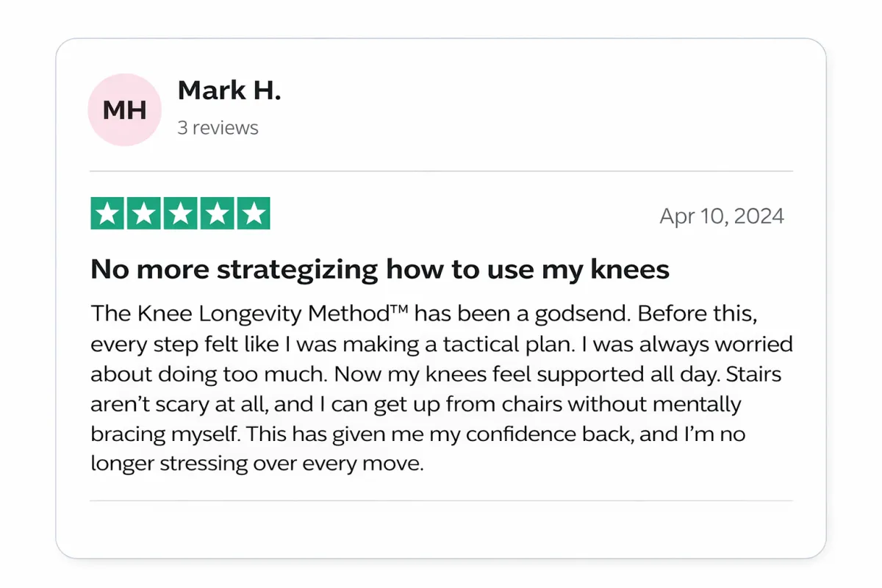Click the word "Stairs" in the review body
Screen dimensions: 882x588
tap(753, 373)
